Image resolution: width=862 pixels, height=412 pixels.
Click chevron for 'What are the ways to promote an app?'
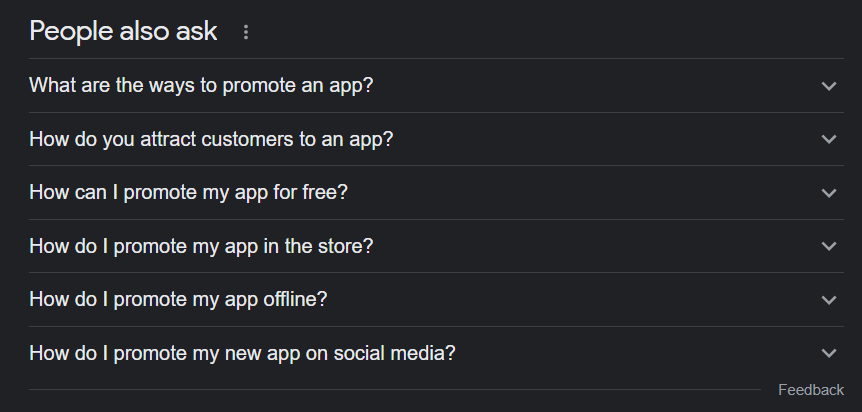(x=828, y=86)
